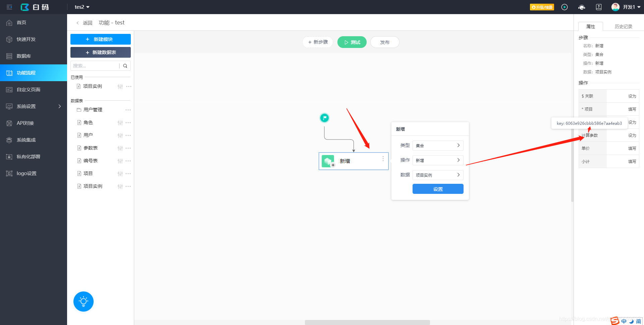Focus the 搜索 input field
Screen dimensions: 644x325
(95, 66)
